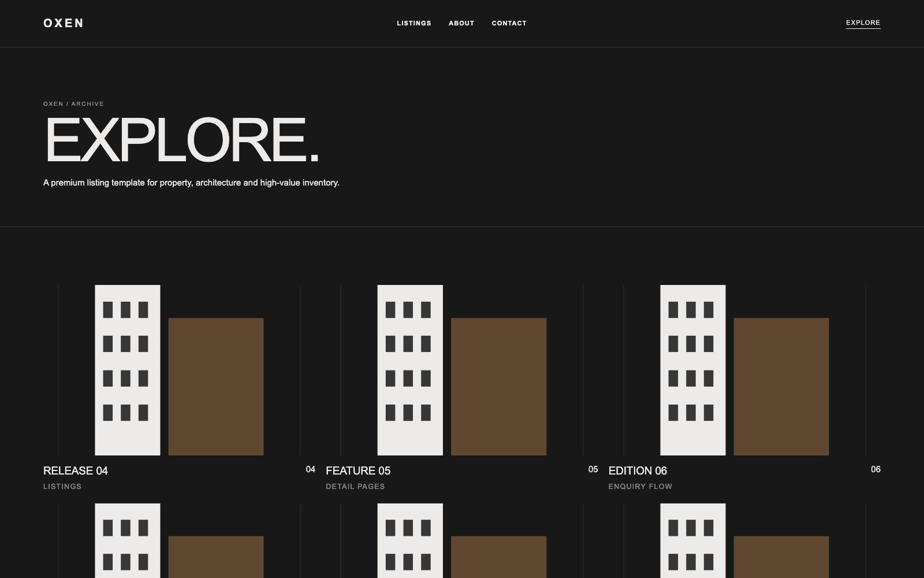Click the 06 index number
924x578 pixels.
coord(875,469)
